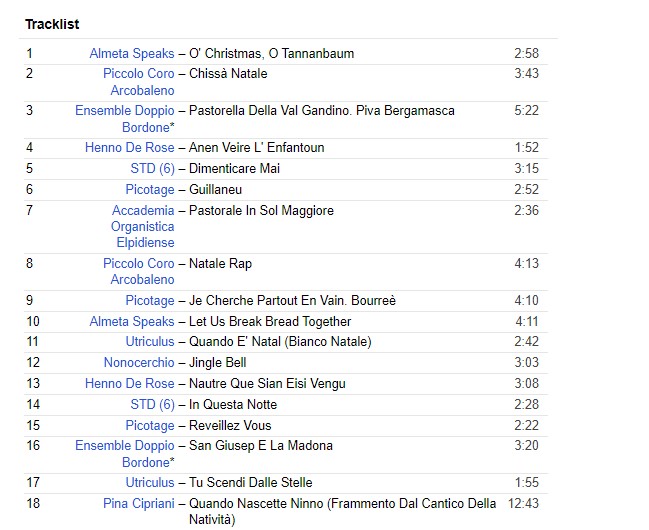This screenshot has width=649, height=530.
Task: Click the Jingle Bell track title
Action: [x=217, y=363]
